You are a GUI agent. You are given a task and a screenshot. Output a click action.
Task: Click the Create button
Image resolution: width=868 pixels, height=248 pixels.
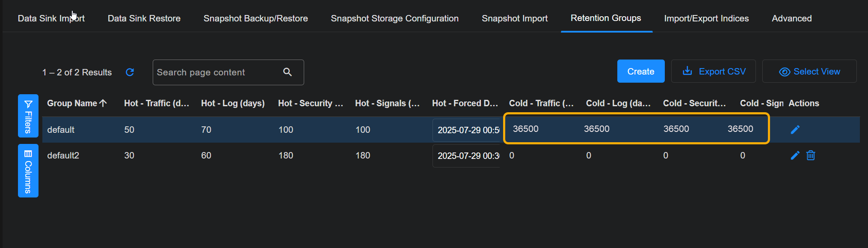coord(640,72)
